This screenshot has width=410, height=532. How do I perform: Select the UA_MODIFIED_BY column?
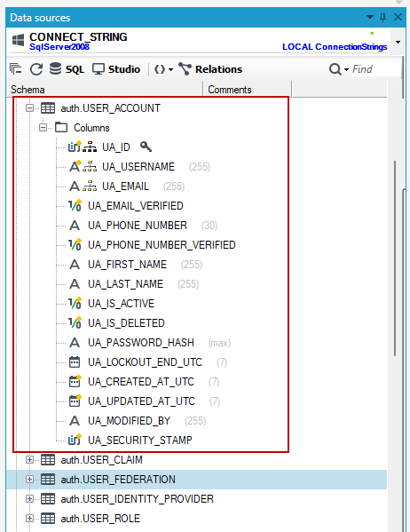tap(129, 421)
